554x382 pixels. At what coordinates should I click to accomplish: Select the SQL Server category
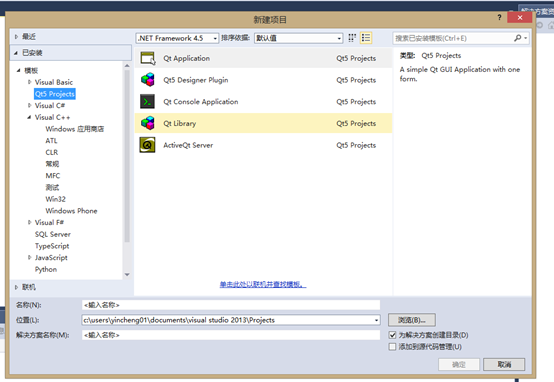point(53,234)
